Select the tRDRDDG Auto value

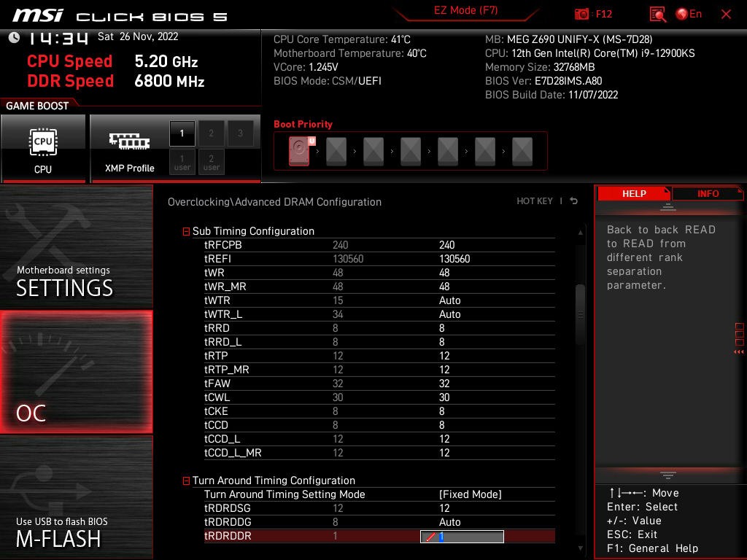pos(449,522)
